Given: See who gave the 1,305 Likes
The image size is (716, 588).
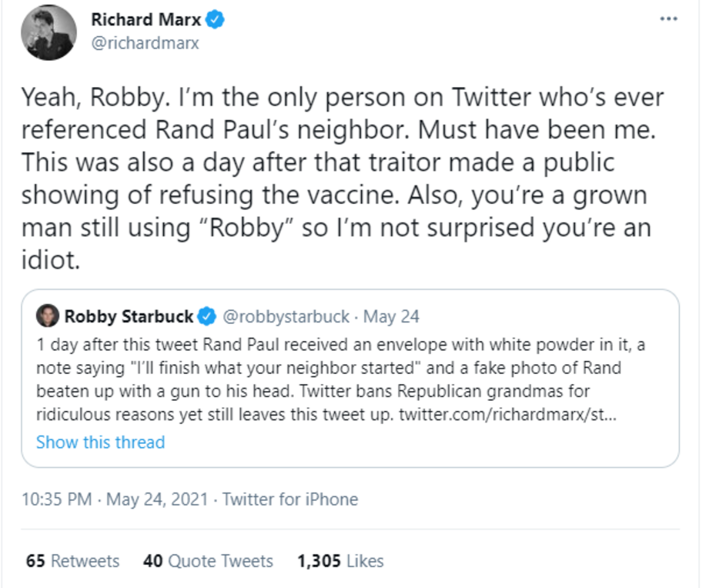Looking at the screenshot, I should click(x=340, y=561).
